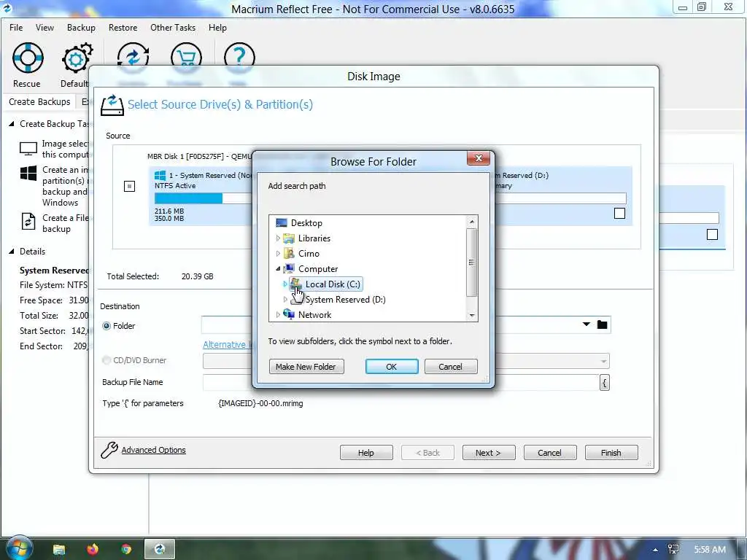Click the folder tree vertical scrollbar thumb
Image resolution: width=747 pixels, height=560 pixels.
click(472, 262)
